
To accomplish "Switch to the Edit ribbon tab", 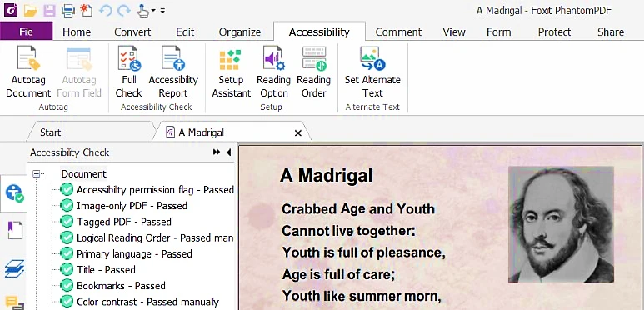I will [185, 32].
